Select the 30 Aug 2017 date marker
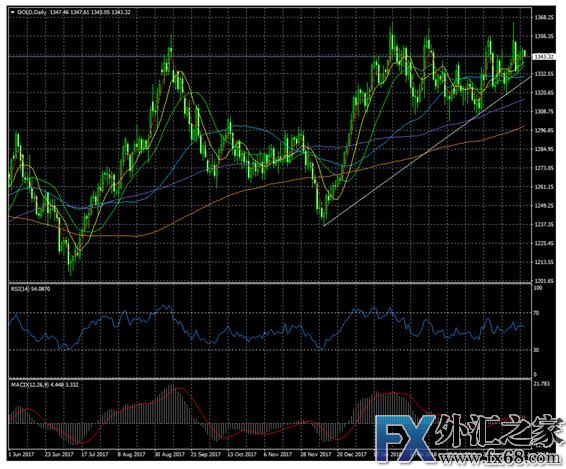 (x=169, y=454)
